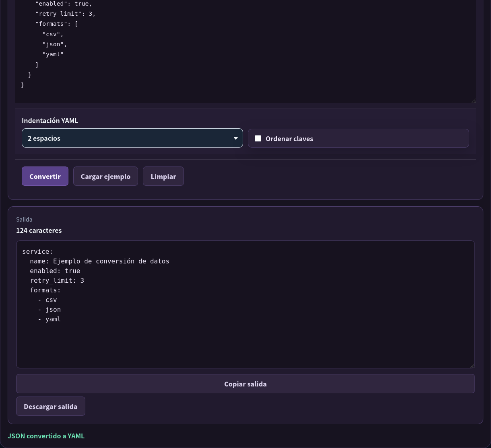
Task: Click the Indentación YAML label
Action: (x=50, y=121)
